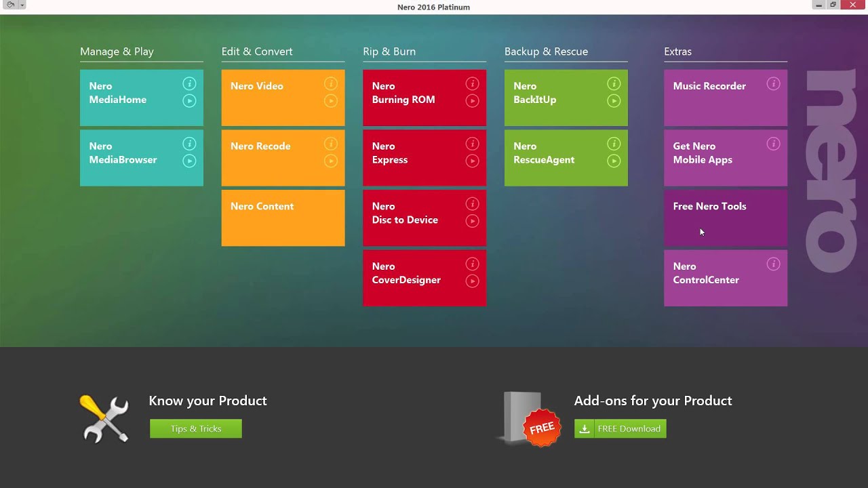This screenshot has height=488, width=868.
Task: View Nero ControlCenter info icon
Action: [773, 264]
